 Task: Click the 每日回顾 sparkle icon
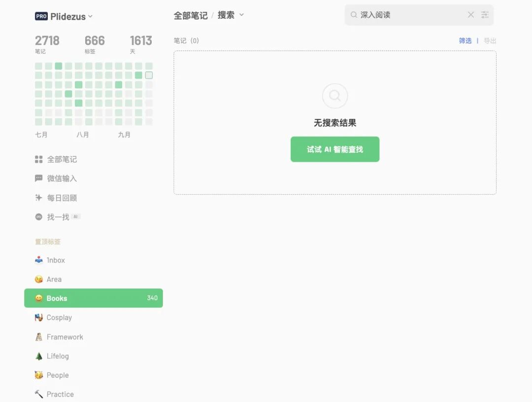click(x=39, y=198)
